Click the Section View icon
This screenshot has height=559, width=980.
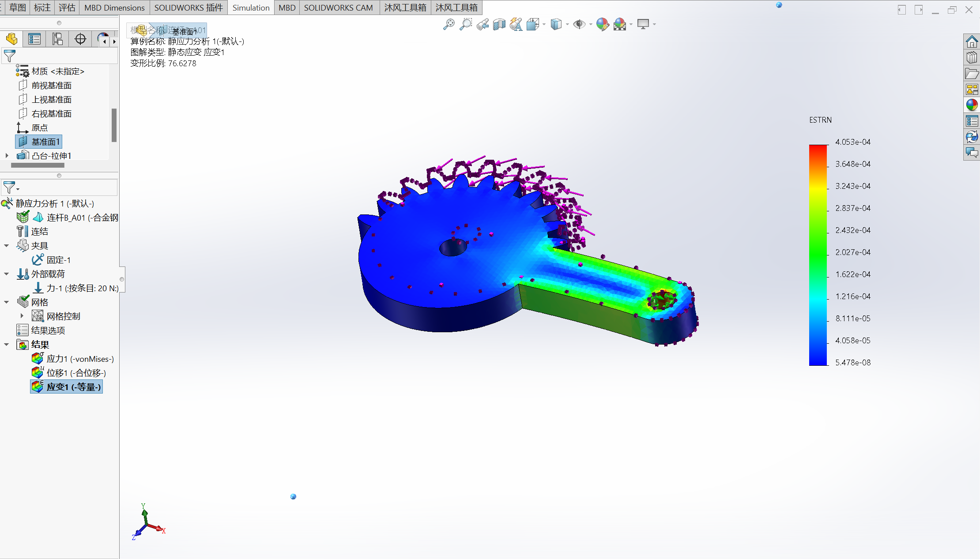[x=499, y=24]
